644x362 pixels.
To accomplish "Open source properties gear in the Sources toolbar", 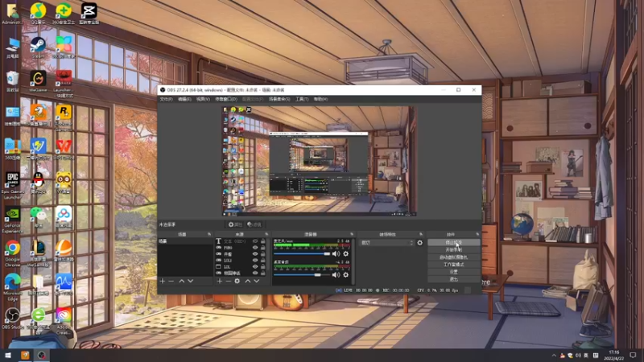I will point(237,281).
